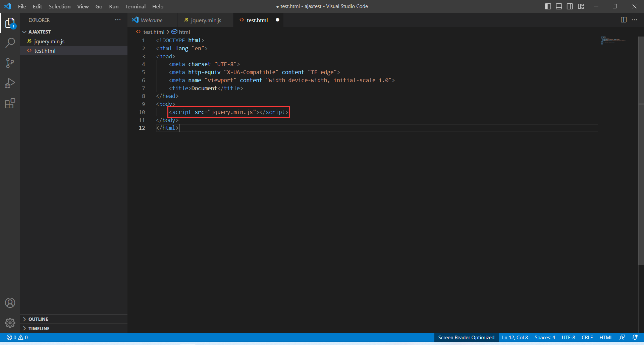The image size is (644, 345).
Task: Click test.html in the breadcrumb
Action: click(x=154, y=32)
